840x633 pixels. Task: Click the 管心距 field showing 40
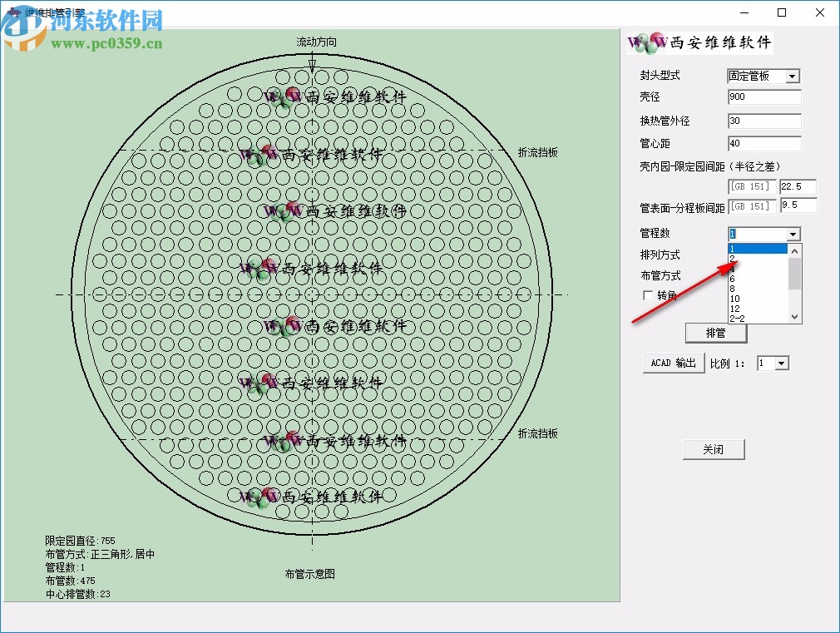pos(763,143)
